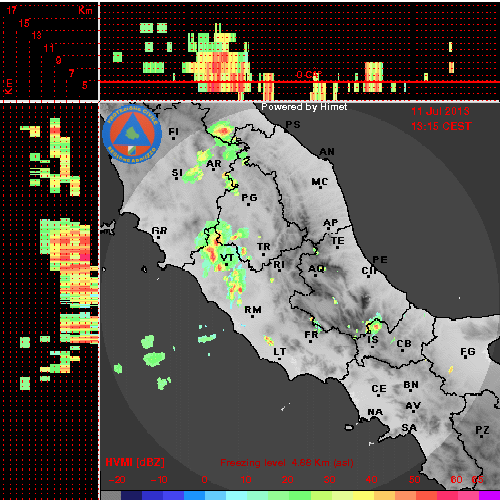The height and width of the screenshot is (500, 500).
Task: Click the LT city label on the map
Action: (x=280, y=352)
